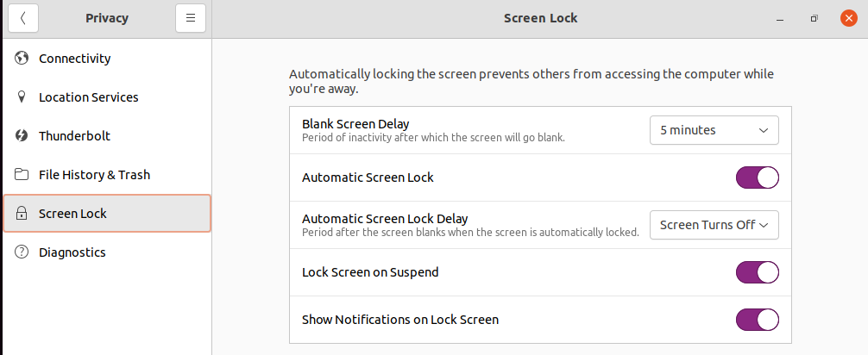Click the Screen Lock padlock icon

click(22, 214)
